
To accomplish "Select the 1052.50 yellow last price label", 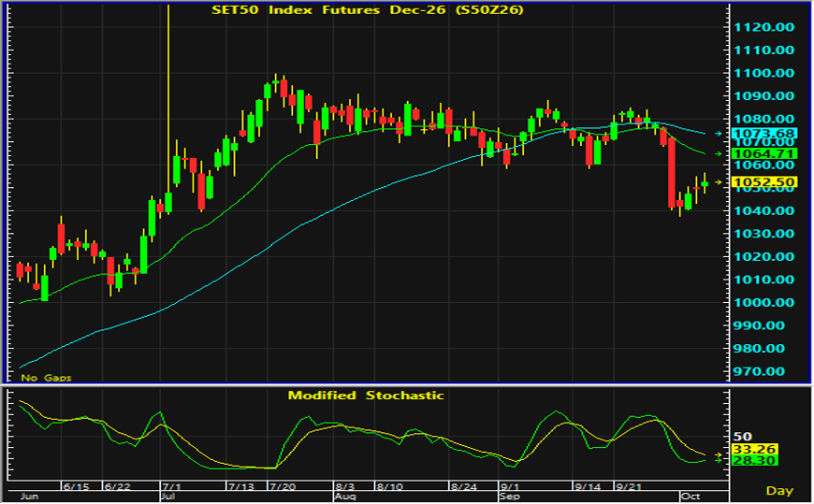I will (763, 182).
